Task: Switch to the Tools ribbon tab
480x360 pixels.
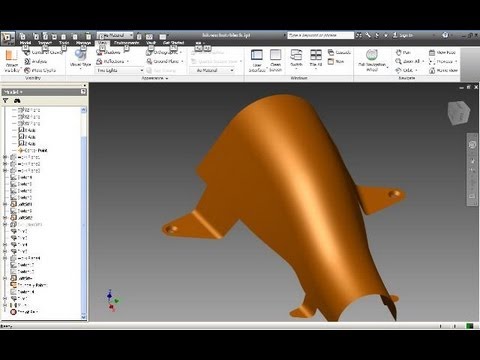Action: (64, 43)
